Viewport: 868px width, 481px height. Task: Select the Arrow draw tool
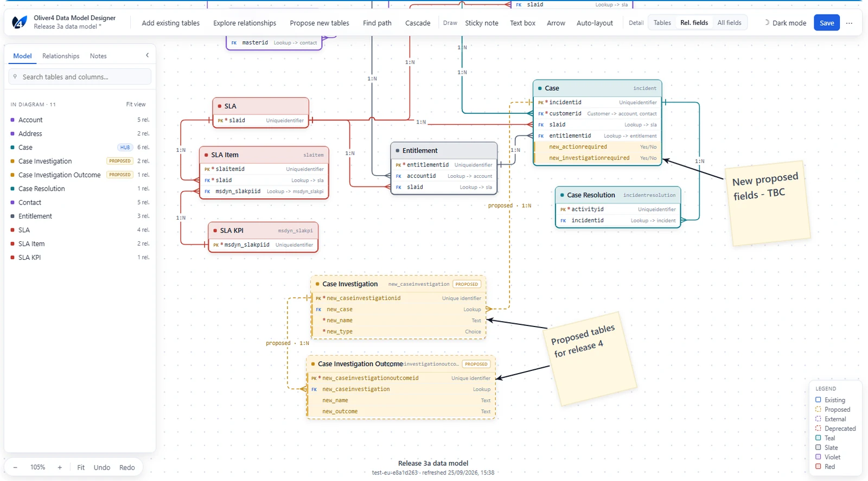556,23
